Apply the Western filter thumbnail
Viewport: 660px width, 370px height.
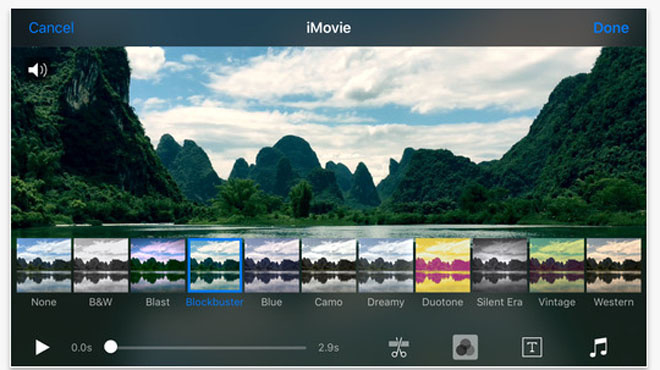[x=614, y=265]
